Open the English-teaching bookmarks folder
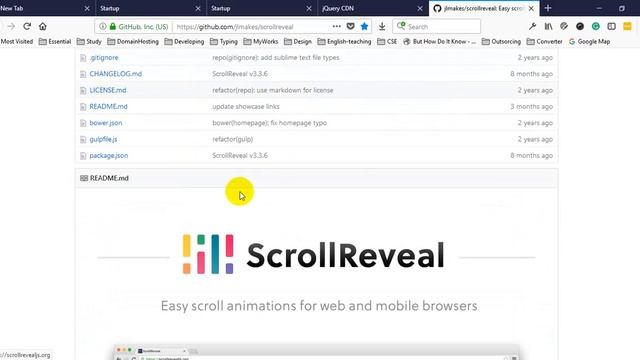This screenshot has width=640, height=360. [344, 42]
